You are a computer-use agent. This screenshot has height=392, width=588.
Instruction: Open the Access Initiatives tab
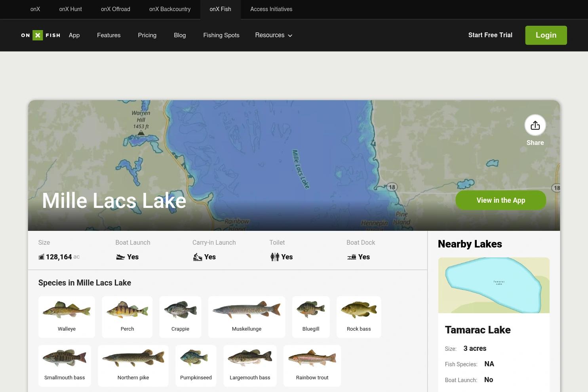(x=271, y=9)
